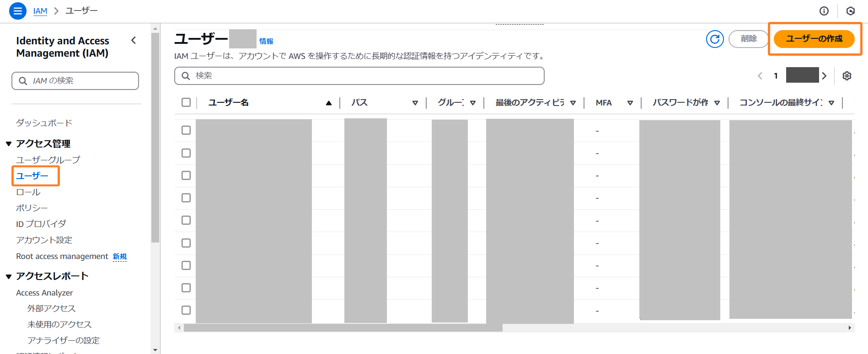868x354 pixels.
Task: Refresh the user list
Action: click(x=714, y=39)
